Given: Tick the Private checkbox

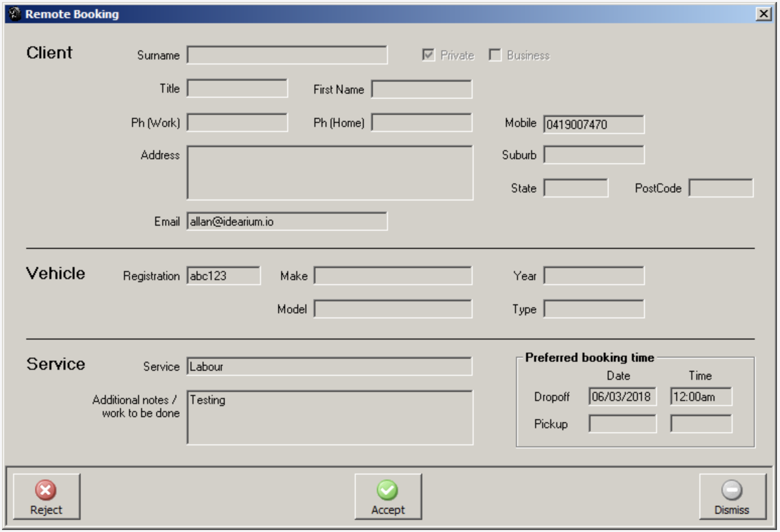Looking at the screenshot, I should [x=428, y=55].
